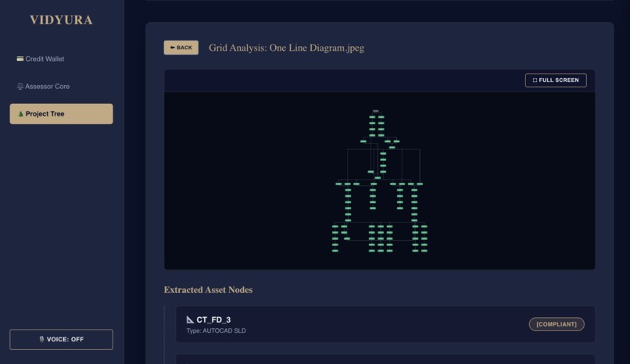Click the Compliant badge on CT_FD_3

coord(557,324)
